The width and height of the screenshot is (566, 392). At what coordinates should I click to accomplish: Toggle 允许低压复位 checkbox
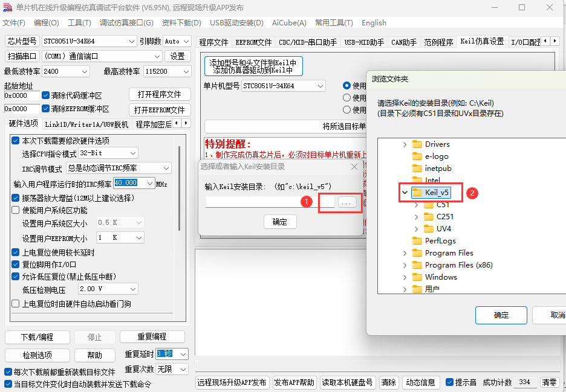point(16,276)
